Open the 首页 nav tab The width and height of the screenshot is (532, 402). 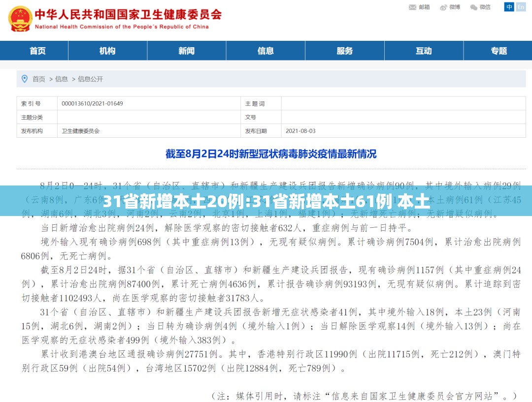(37, 51)
